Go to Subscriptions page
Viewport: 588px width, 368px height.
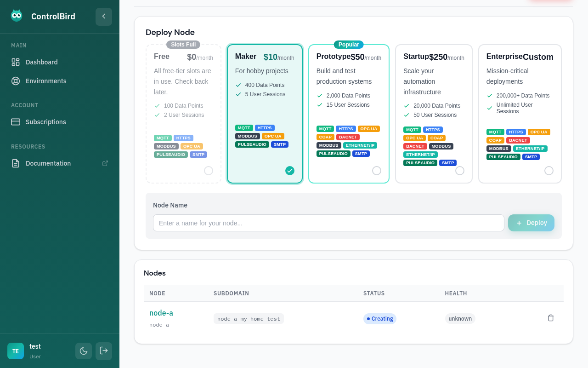tap(60, 122)
